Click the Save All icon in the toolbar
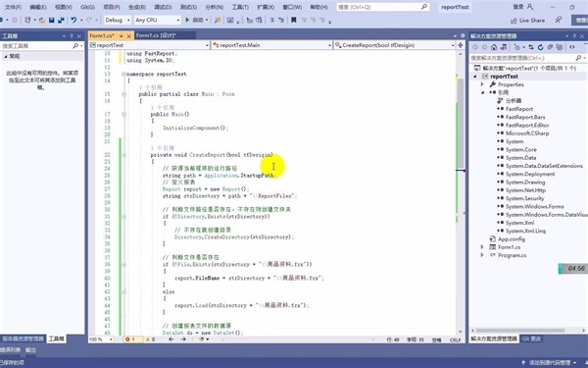 coord(61,20)
